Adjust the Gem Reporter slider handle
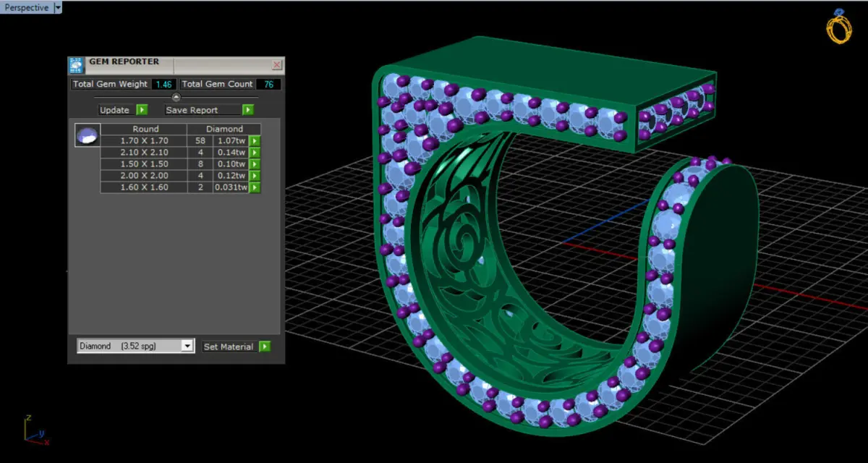The width and height of the screenshot is (868, 463). [176, 97]
